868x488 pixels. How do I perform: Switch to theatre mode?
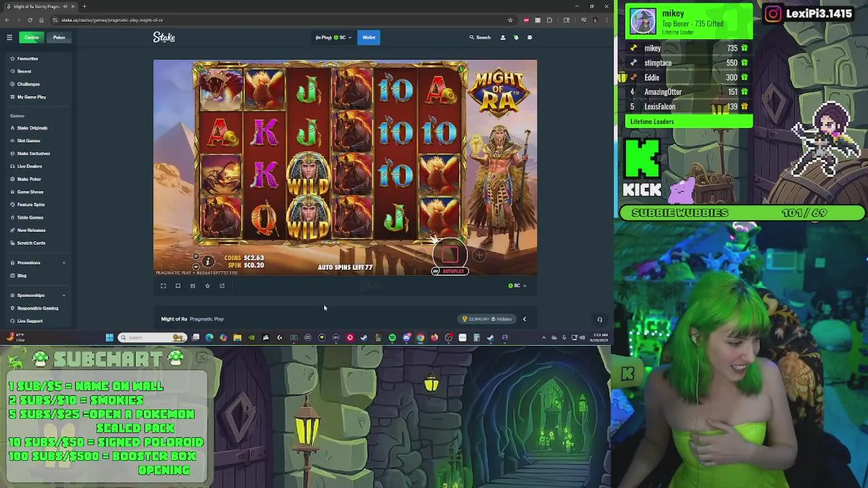click(x=178, y=285)
